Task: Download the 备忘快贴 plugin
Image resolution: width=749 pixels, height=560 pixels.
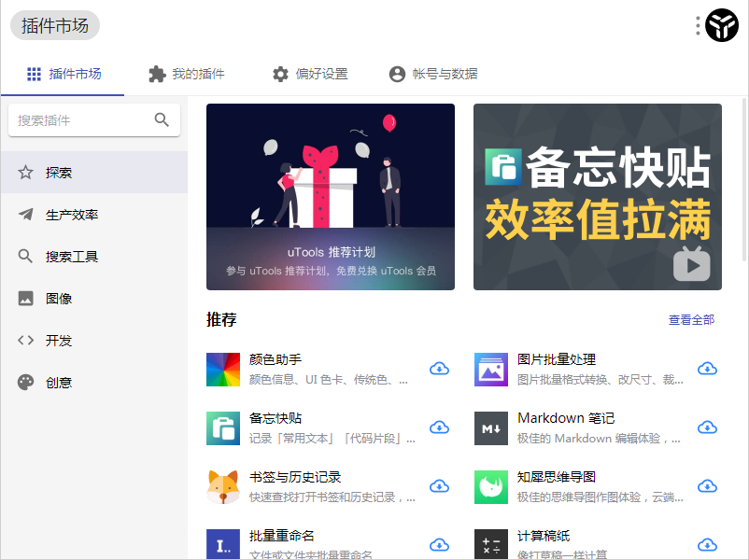Action: [439, 427]
